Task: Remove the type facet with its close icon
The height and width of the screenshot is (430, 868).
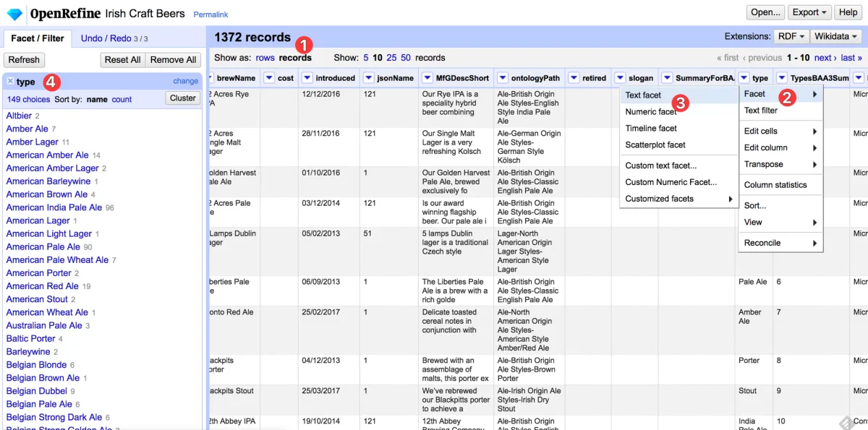Action: click(x=9, y=82)
